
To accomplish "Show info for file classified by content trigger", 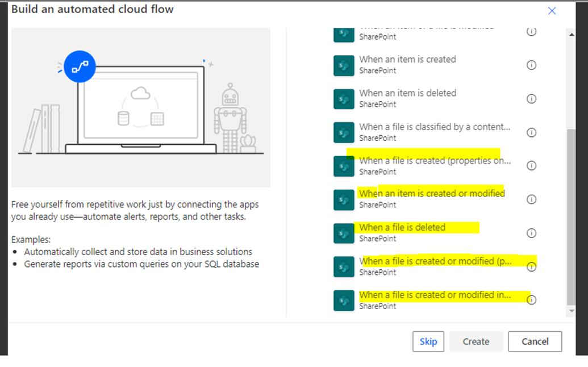I will [x=531, y=133].
